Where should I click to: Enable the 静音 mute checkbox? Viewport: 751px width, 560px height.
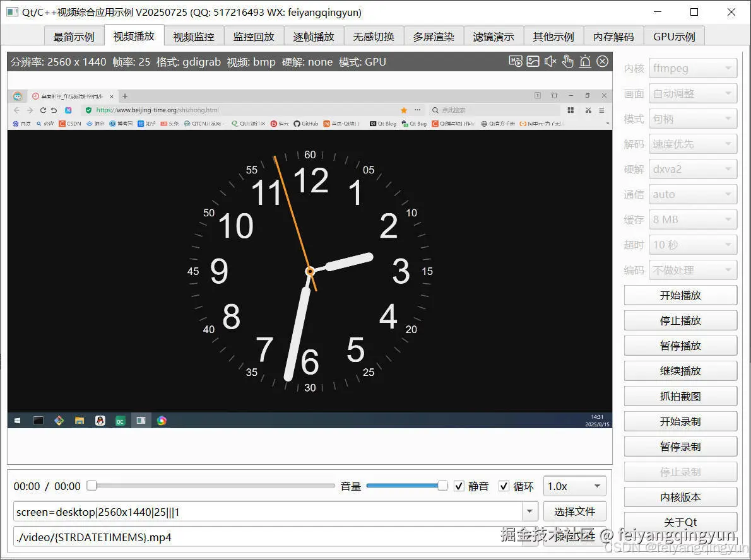459,486
